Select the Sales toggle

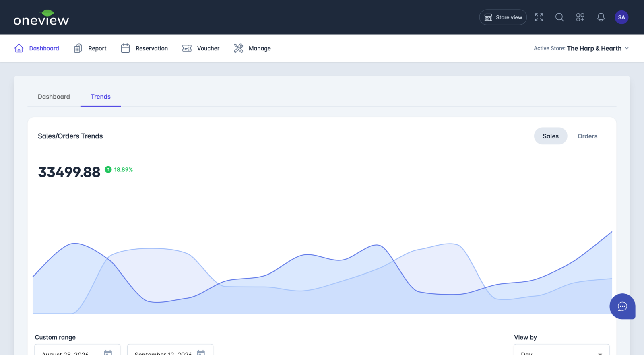[x=551, y=136]
